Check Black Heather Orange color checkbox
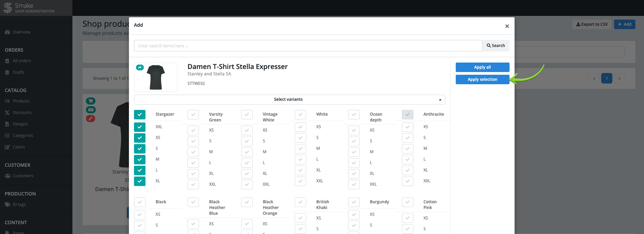The image size is (644, 234). click(x=247, y=202)
